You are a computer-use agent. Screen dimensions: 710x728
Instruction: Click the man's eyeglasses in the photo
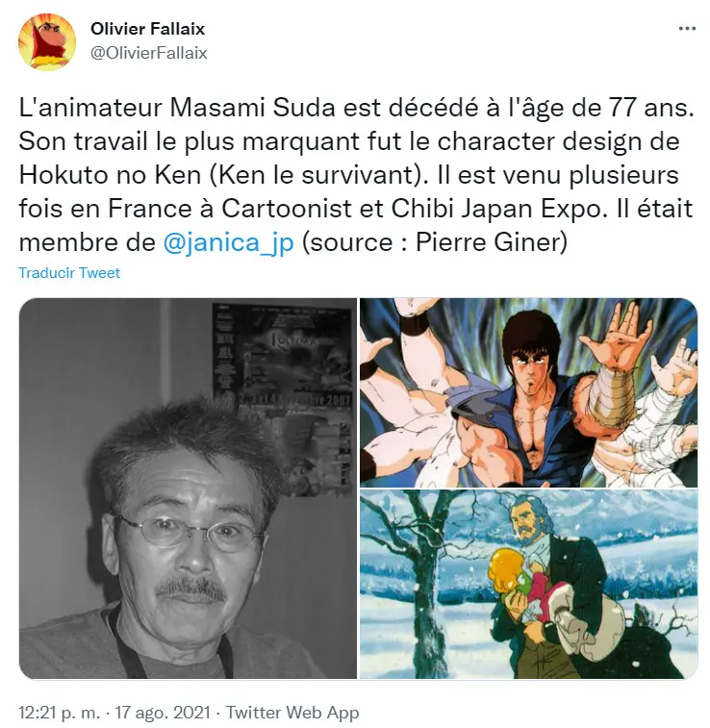(186, 533)
